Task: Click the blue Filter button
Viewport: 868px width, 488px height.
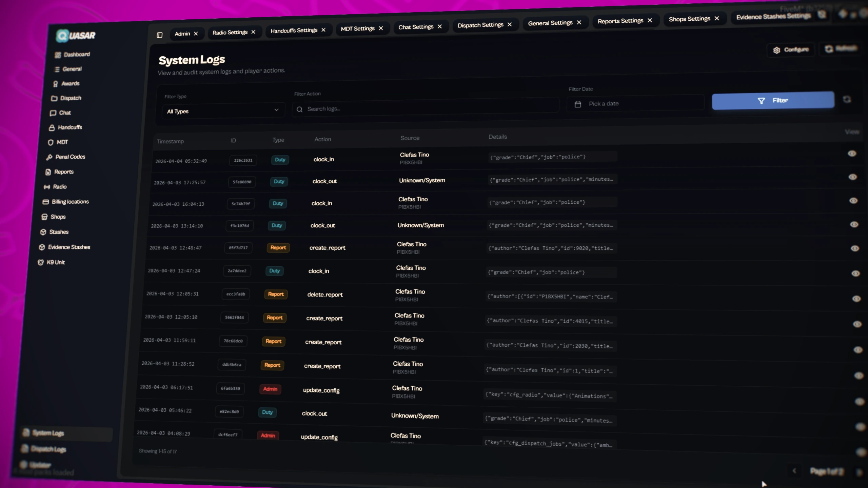Action: click(773, 100)
